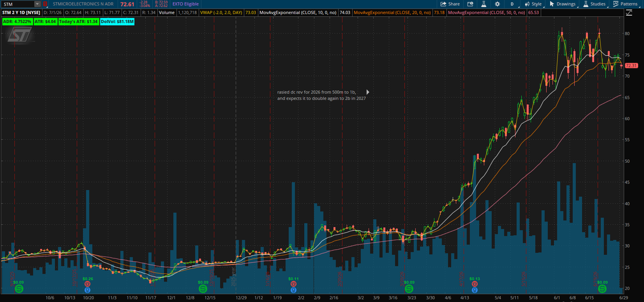
Task: Click the MovAvgExponential (CLOSE, 20, 0, no) label
Action: [392, 12]
